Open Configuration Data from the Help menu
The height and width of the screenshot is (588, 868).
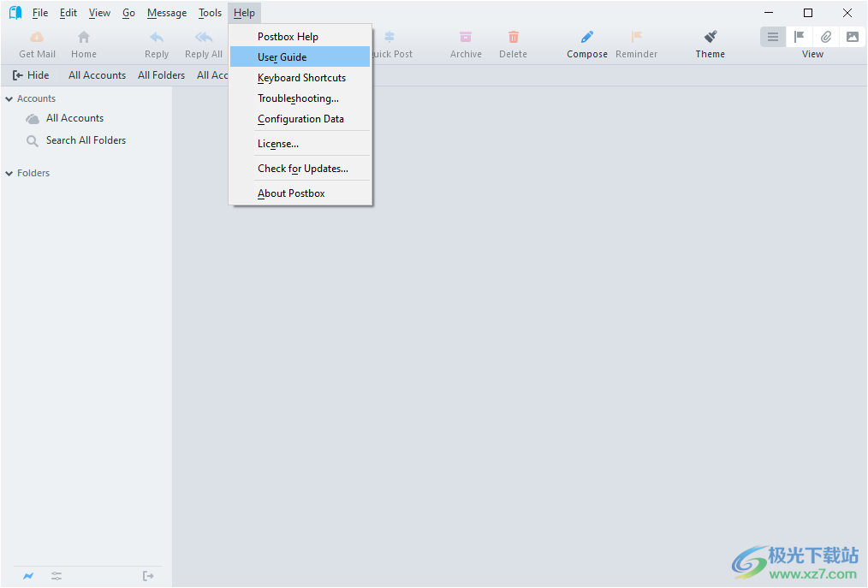[300, 118]
